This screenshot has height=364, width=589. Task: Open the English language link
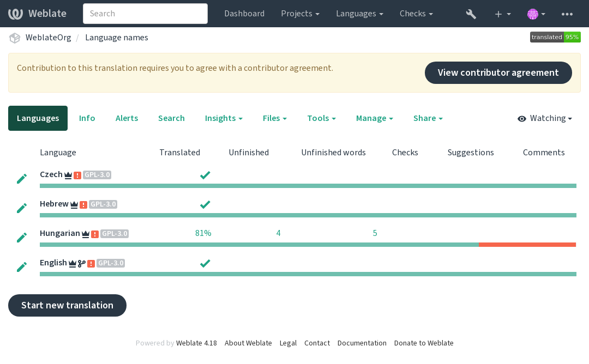click(53, 263)
